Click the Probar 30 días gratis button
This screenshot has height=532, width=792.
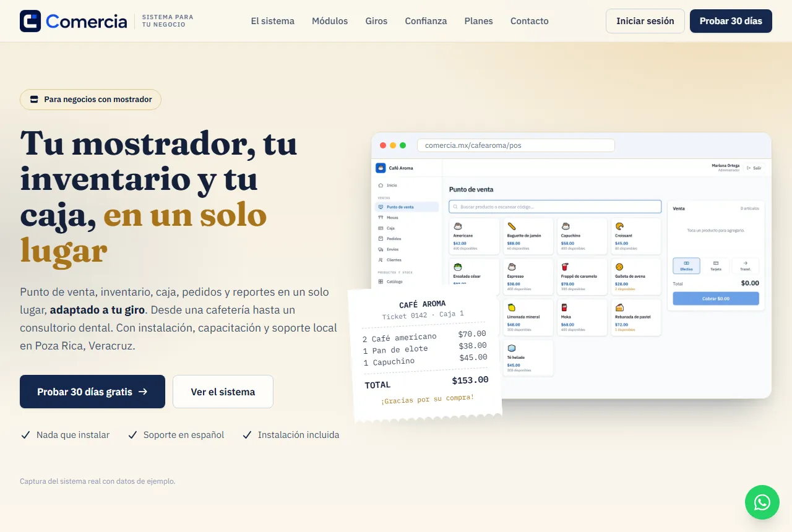tap(92, 392)
